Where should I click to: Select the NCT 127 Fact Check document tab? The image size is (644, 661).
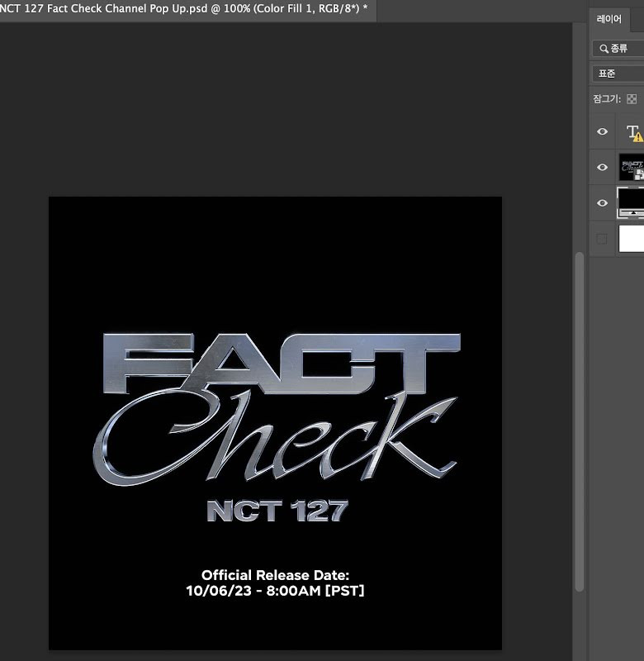[x=183, y=10]
